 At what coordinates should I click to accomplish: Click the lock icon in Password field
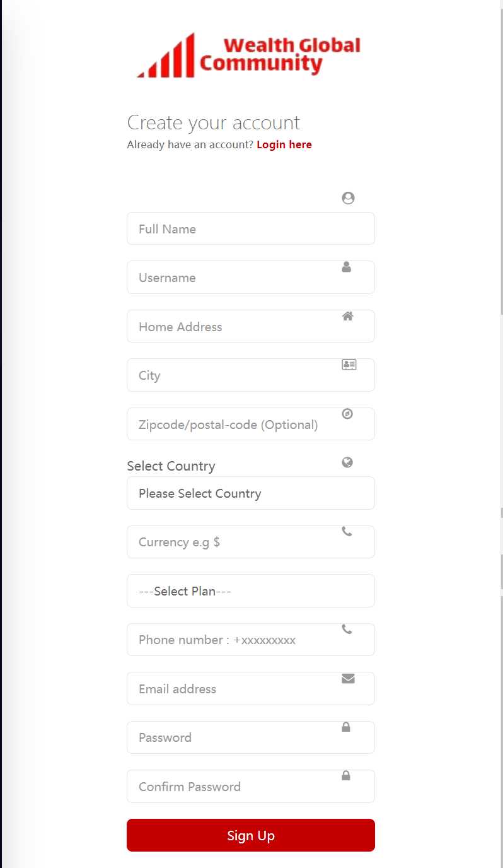[346, 727]
